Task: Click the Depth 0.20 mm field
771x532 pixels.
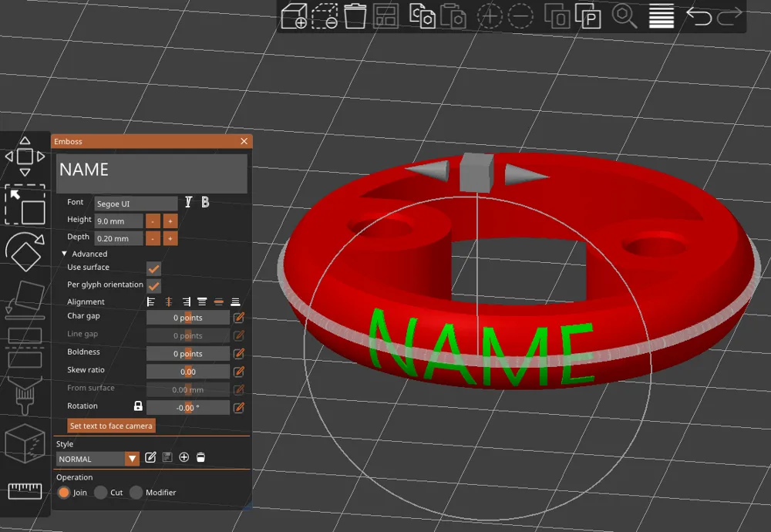Action: 119,238
